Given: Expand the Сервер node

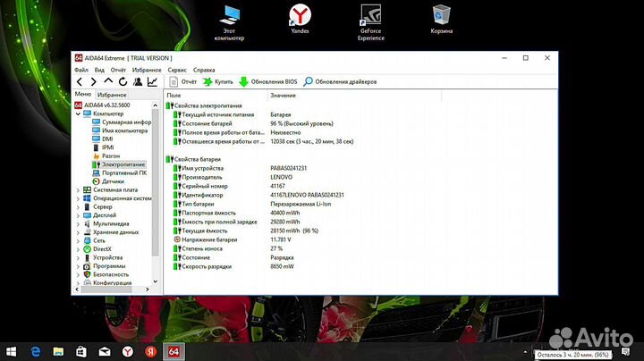Looking at the screenshot, I should click(x=78, y=206).
